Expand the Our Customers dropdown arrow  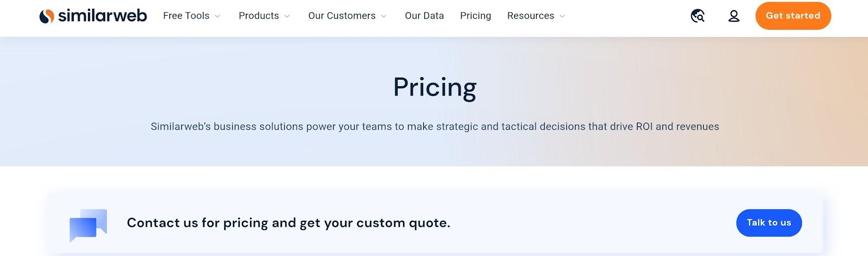[x=384, y=16]
